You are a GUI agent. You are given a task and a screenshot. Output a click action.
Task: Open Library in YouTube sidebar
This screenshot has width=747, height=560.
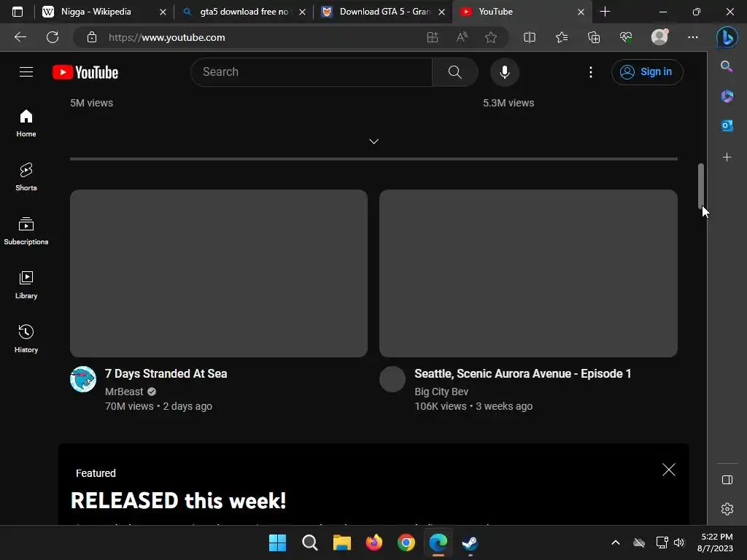pyautogui.click(x=26, y=284)
